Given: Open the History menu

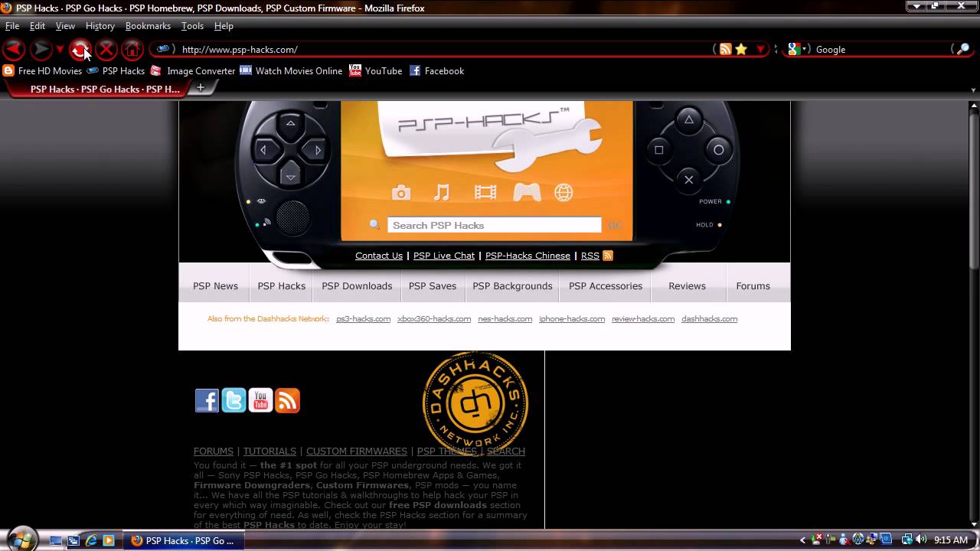Looking at the screenshot, I should [100, 25].
